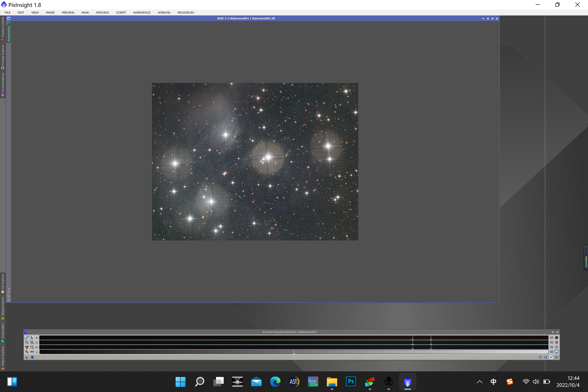Viewport: 588px width, 392px height.
Task: Click the target circle icon at window bottom-left
Action: 9,300
